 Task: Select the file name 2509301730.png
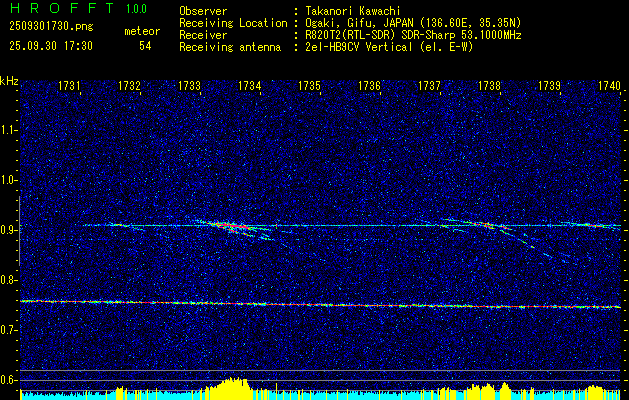[51, 27]
